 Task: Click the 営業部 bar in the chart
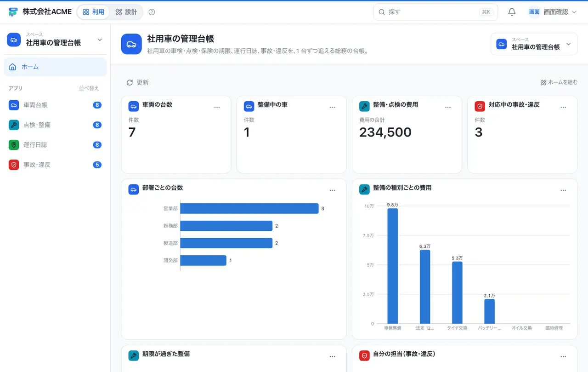tap(249, 208)
